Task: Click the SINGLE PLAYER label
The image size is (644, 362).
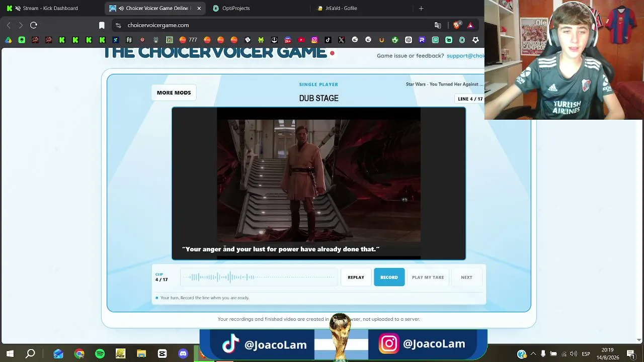Action: [318, 84]
